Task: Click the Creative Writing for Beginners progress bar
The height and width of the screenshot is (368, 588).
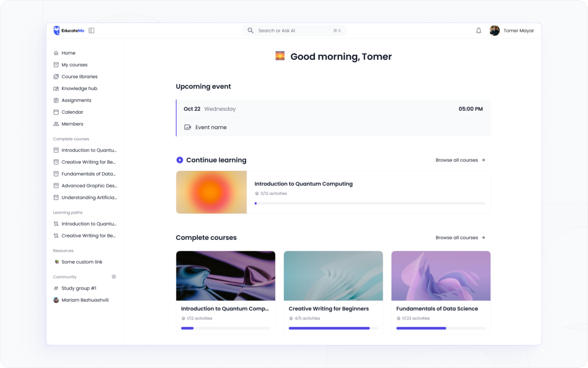Action: click(x=333, y=328)
